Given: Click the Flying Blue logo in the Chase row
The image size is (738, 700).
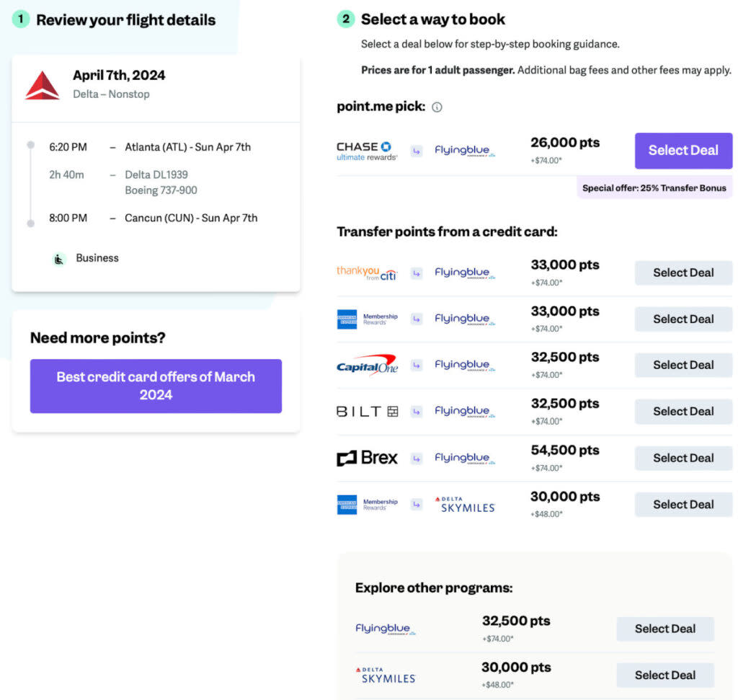Looking at the screenshot, I should tap(464, 150).
